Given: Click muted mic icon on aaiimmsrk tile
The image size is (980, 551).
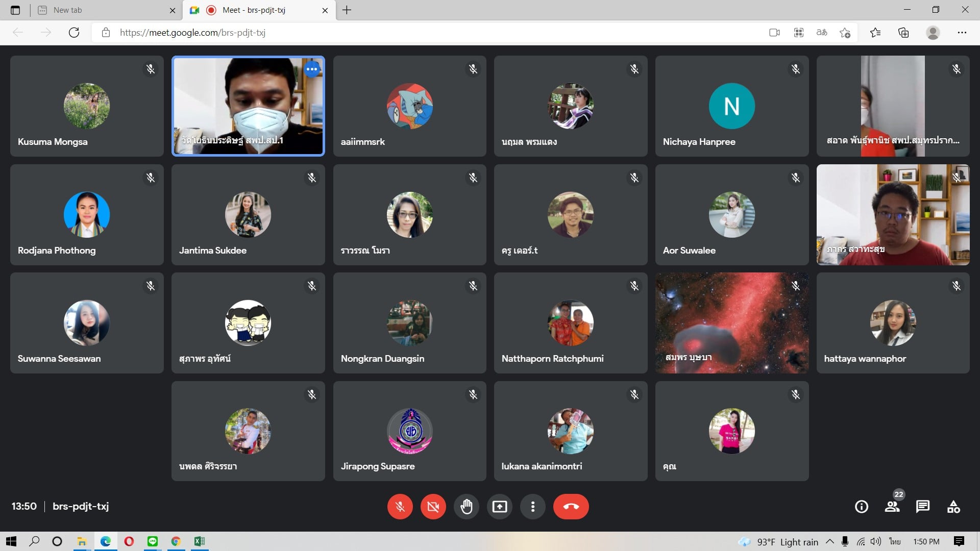Looking at the screenshot, I should [473, 69].
